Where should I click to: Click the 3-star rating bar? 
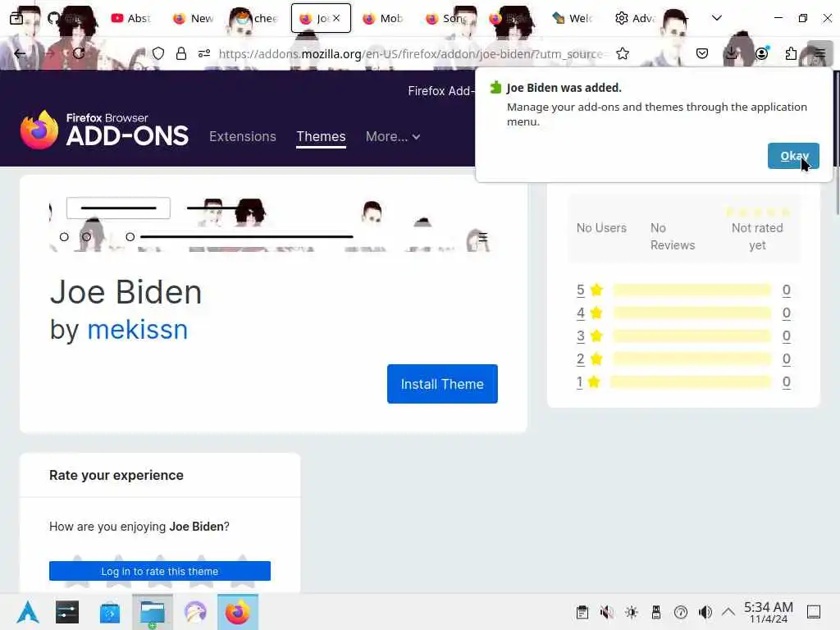pyautogui.click(x=692, y=336)
